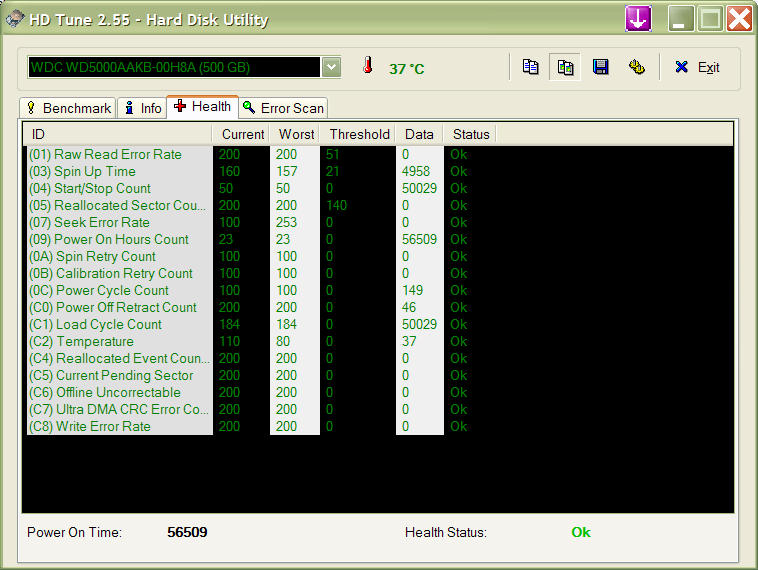Click the Data column header

coord(419,134)
